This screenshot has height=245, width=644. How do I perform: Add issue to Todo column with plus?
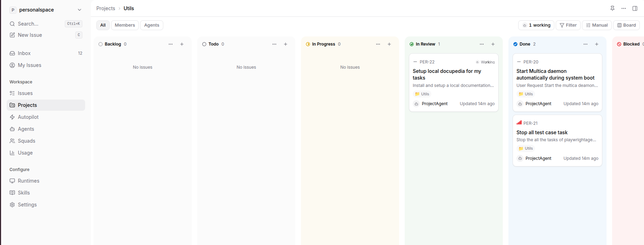pos(286,44)
